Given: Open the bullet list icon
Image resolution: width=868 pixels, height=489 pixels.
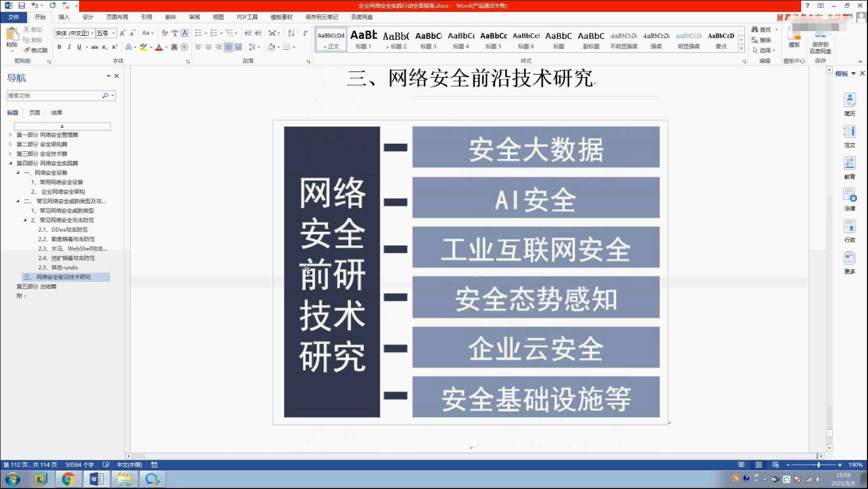Looking at the screenshot, I should click(x=198, y=33).
